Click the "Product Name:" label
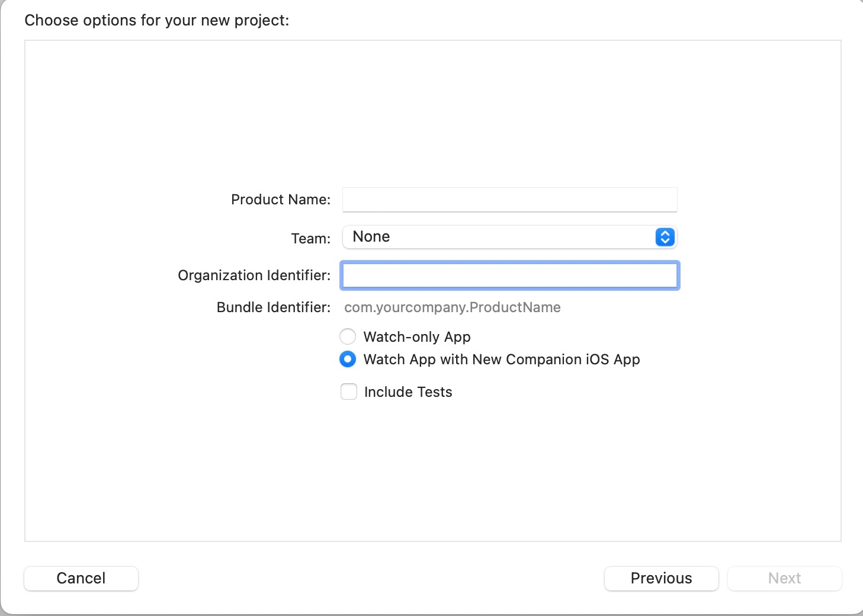This screenshot has width=863, height=616. [281, 200]
